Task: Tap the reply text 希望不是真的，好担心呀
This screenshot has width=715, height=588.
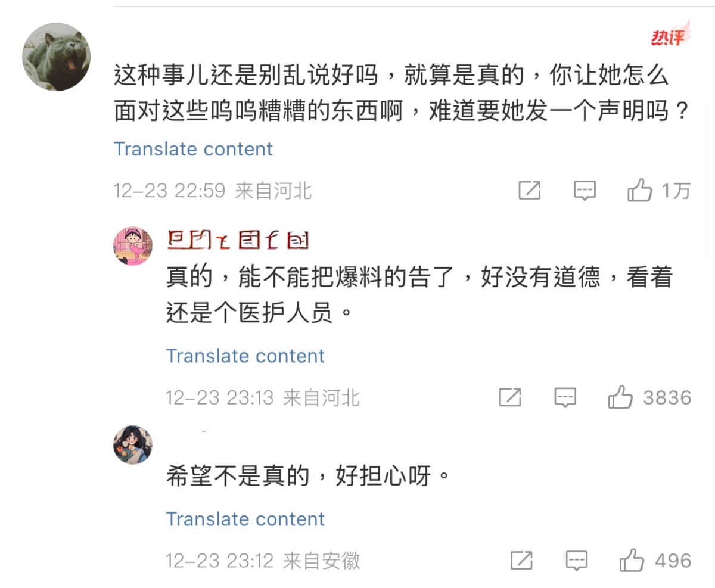Action: (x=307, y=477)
